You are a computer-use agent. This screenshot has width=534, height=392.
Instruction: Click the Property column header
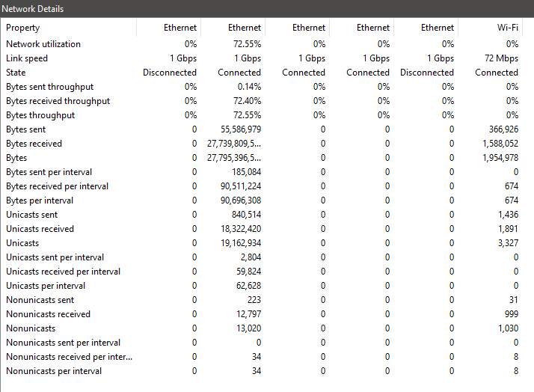click(23, 28)
